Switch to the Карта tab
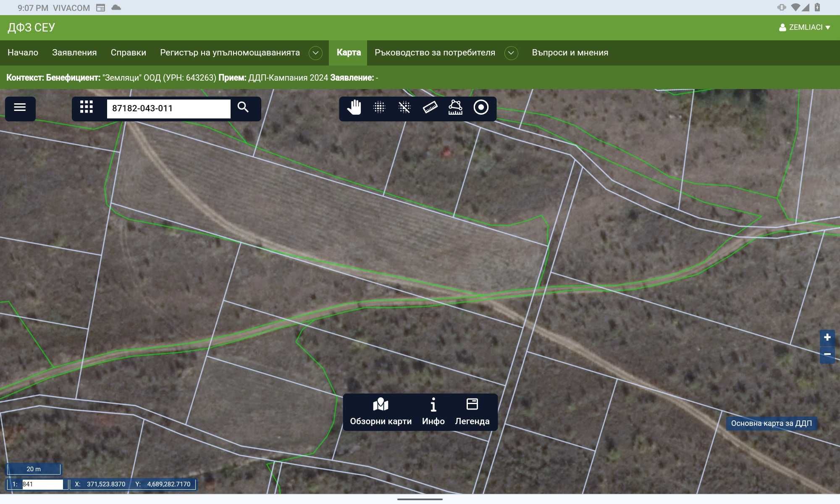 click(348, 52)
